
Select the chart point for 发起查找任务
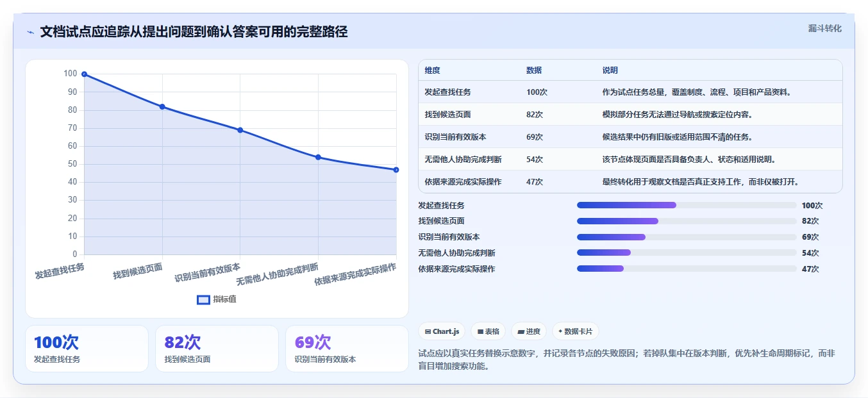click(84, 74)
